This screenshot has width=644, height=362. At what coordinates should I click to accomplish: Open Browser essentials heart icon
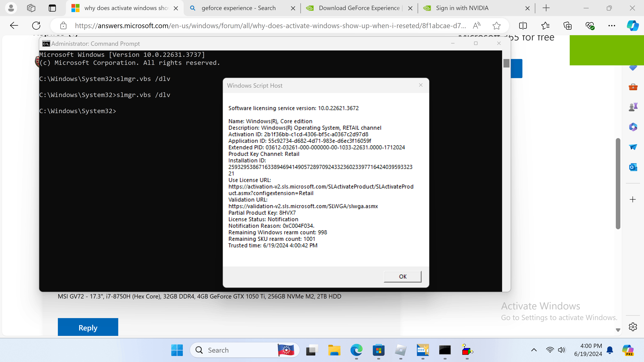(x=590, y=25)
